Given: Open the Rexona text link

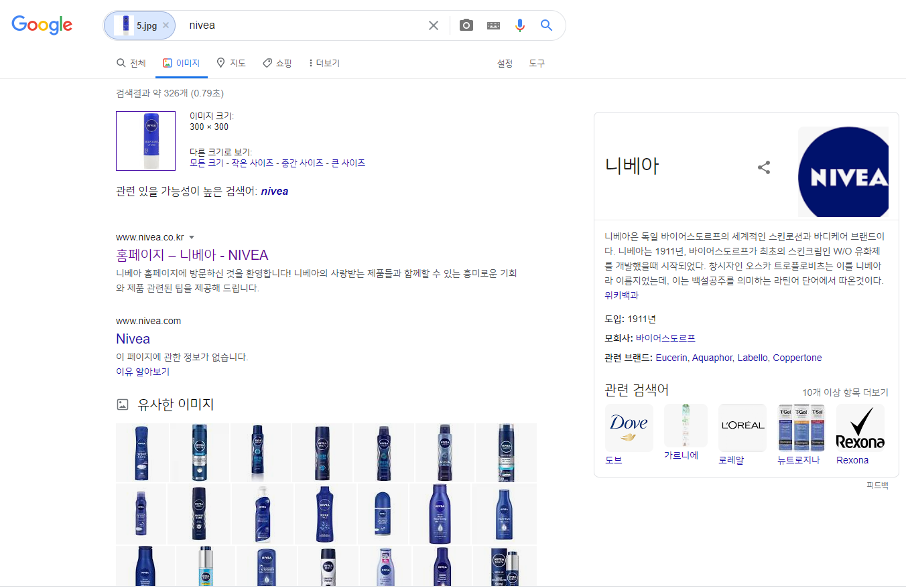Looking at the screenshot, I should click(x=852, y=460).
